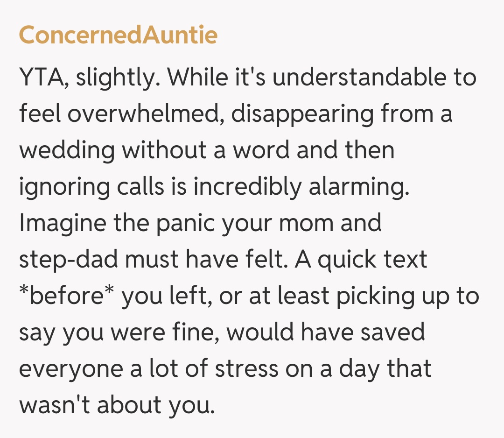Click the word 'incredibly' in the comment
This screenshot has height=438, width=504.
(247, 186)
